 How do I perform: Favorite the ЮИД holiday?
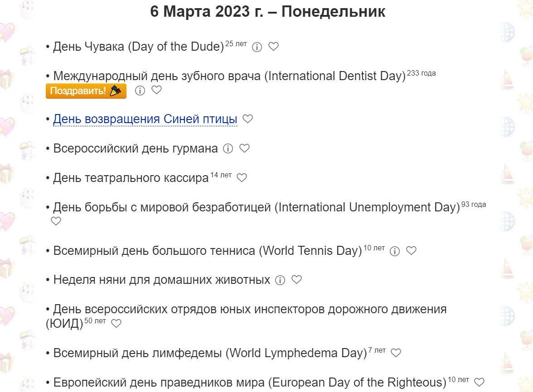click(x=116, y=323)
